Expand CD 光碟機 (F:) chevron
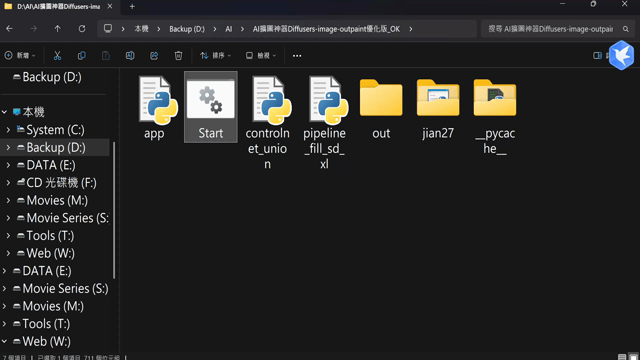Image resolution: width=640 pixels, height=360 pixels. [8, 183]
